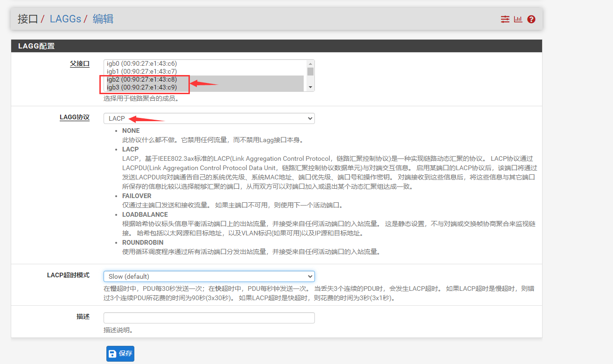Click the 接口 breadcrumb link
This screenshot has width=613, height=364.
click(28, 19)
